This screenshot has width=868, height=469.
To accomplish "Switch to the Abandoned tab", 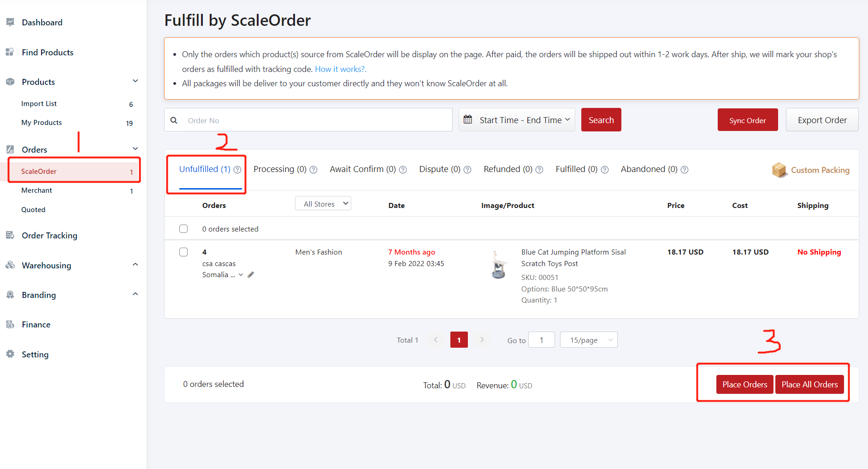I will (x=649, y=169).
